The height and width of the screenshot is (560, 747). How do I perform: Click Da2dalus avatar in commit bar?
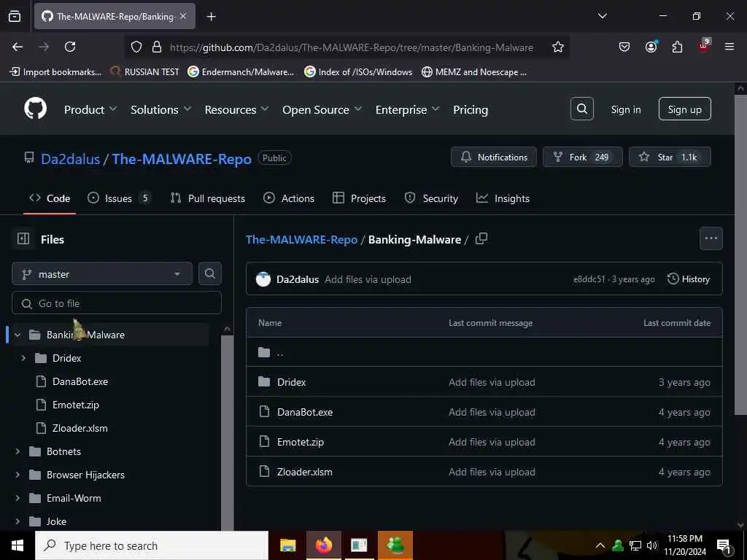pyautogui.click(x=263, y=279)
